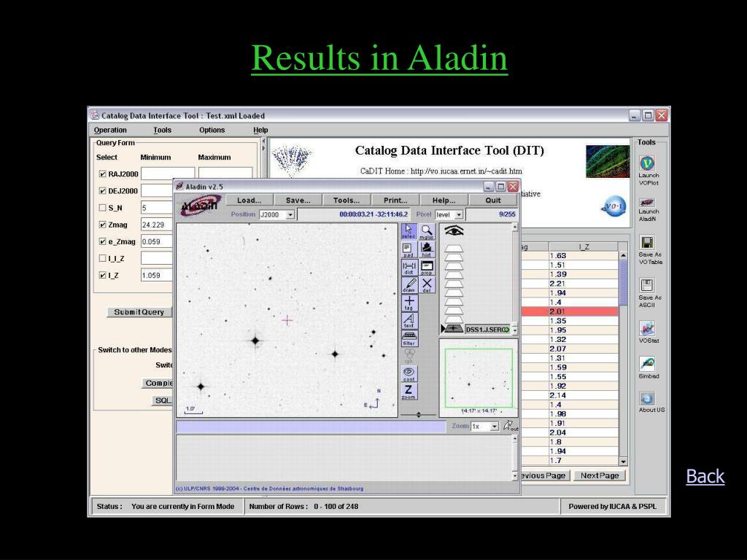Click the Launch VOPlot icon

point(647,163)
